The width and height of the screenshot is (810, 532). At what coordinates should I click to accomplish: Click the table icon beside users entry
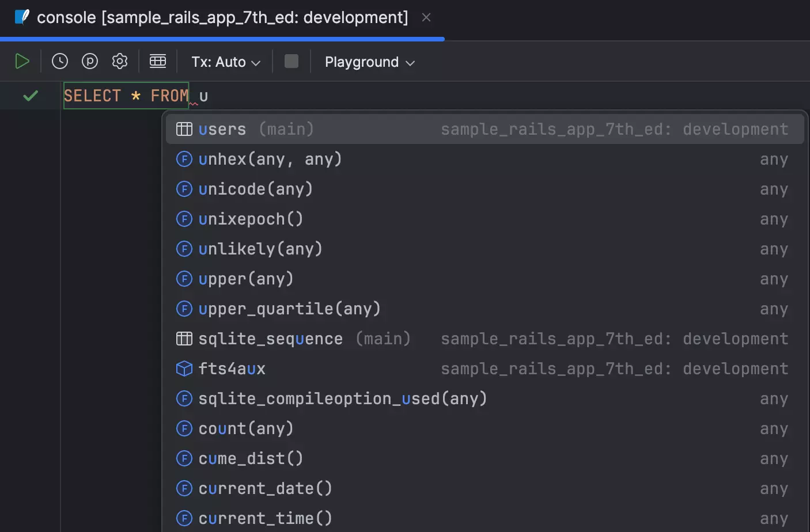coord(184,129)
